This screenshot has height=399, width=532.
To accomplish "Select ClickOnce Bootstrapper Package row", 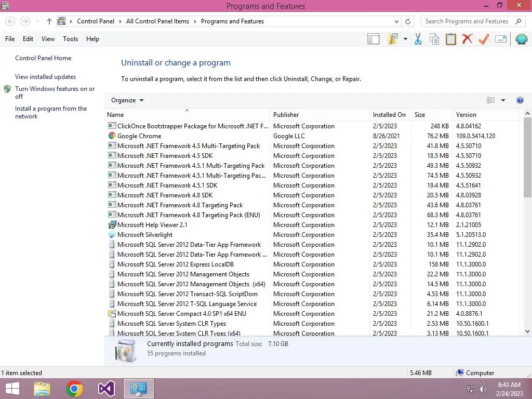I will pyautogui.click(x=312, y=126).
